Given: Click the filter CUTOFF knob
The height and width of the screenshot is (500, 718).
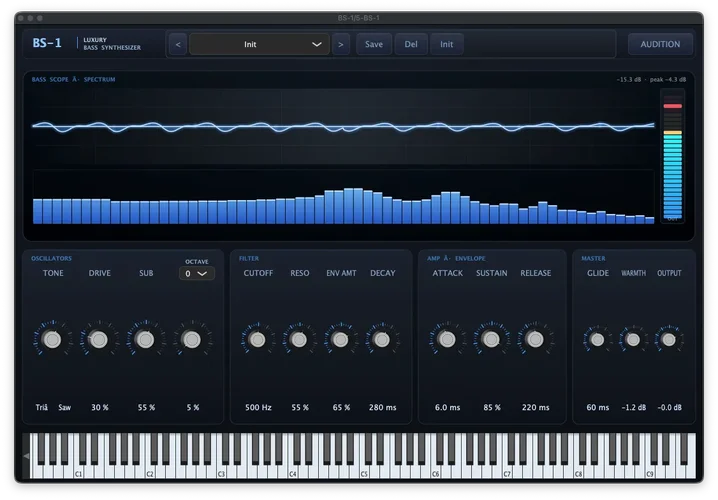Looking at the screenshot, I should [x=257, y=339].
